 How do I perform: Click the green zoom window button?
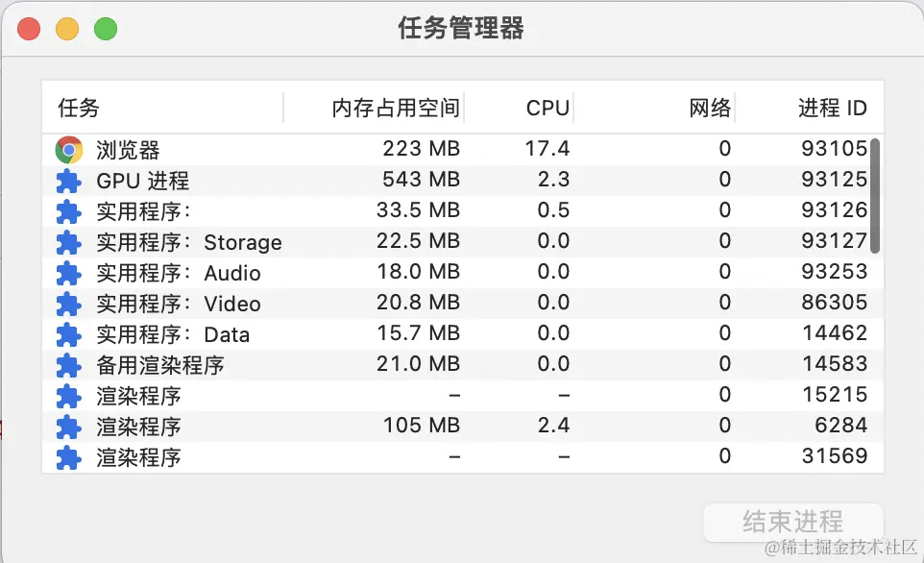(x=106, y=29)
